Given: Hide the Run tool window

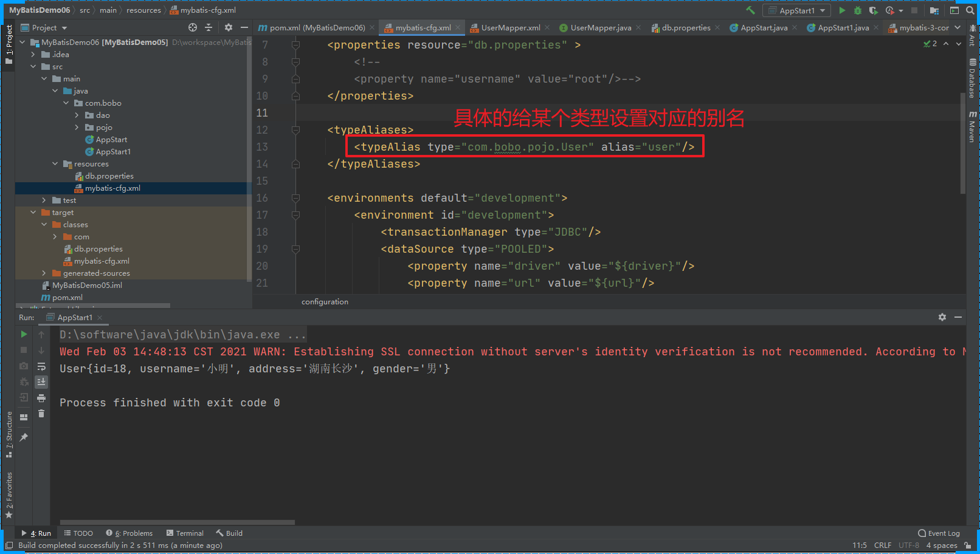Looking at the screenshot, I should (958, 317).
